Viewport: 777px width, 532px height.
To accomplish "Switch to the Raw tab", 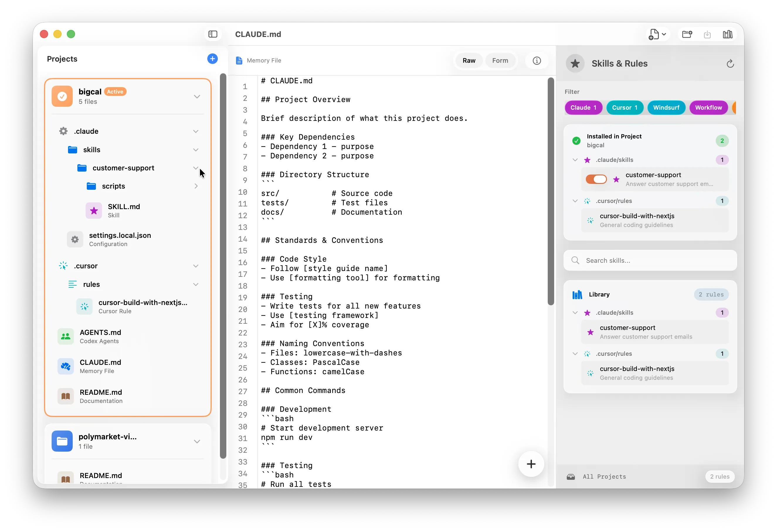I will tap(469, 60).
